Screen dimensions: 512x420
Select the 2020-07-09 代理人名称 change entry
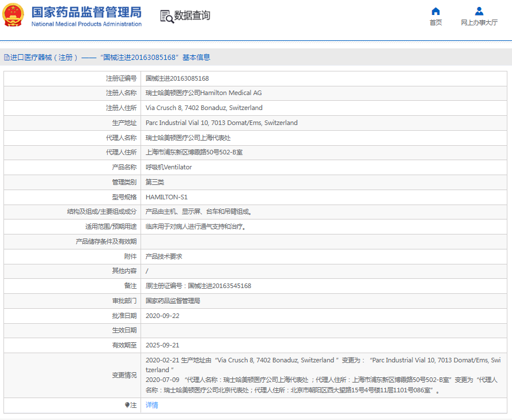click(x=321, y=385)
